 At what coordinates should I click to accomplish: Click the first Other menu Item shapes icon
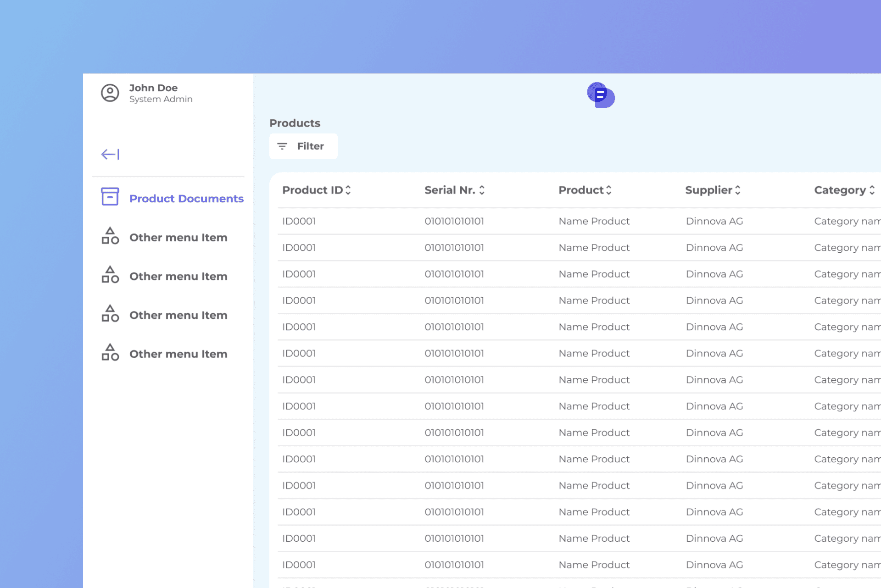click(110, 236)
